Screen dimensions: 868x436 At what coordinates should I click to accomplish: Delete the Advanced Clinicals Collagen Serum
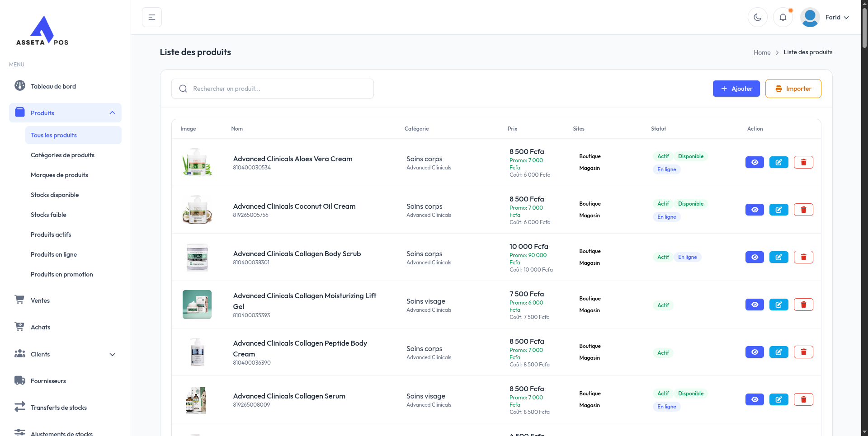pos(803,399)
